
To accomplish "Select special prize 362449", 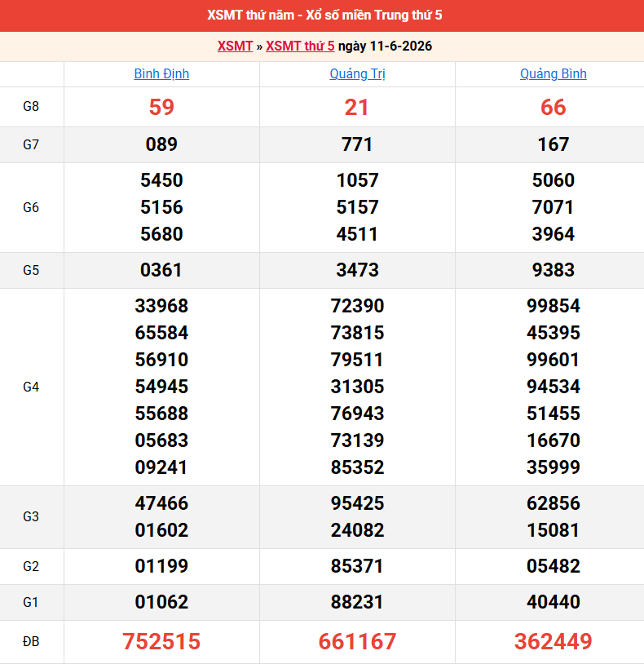I will [553, 641].
